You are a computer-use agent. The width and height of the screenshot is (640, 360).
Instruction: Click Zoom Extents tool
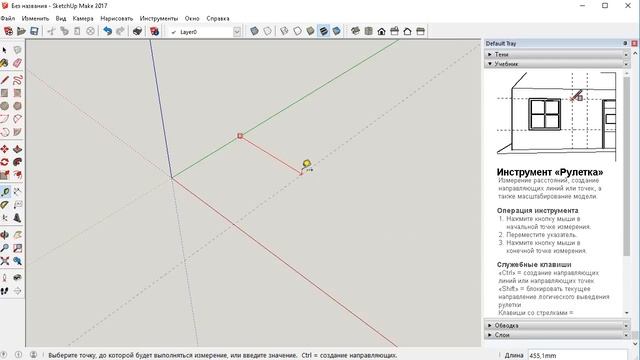click(x=4, y=261)
